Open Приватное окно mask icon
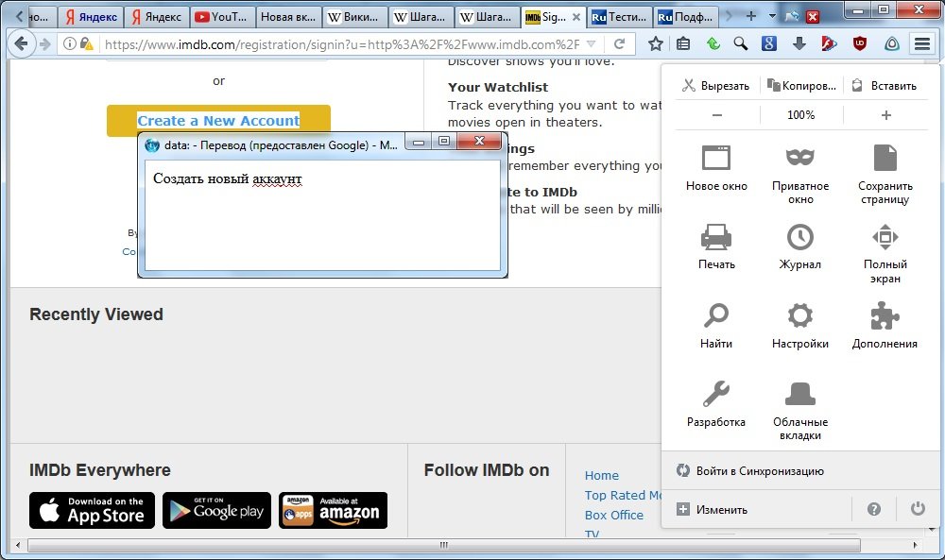This screenshot has width=945, height=560. coord(800,175)
